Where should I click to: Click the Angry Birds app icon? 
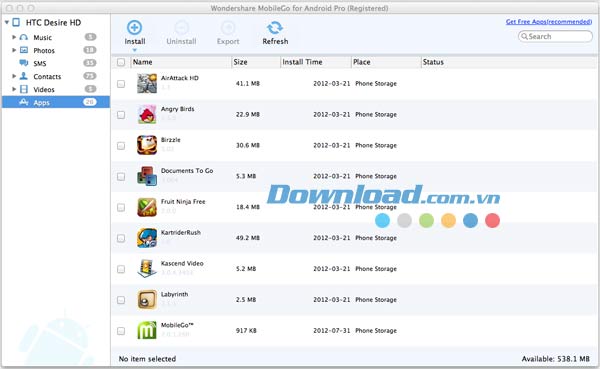147,114
